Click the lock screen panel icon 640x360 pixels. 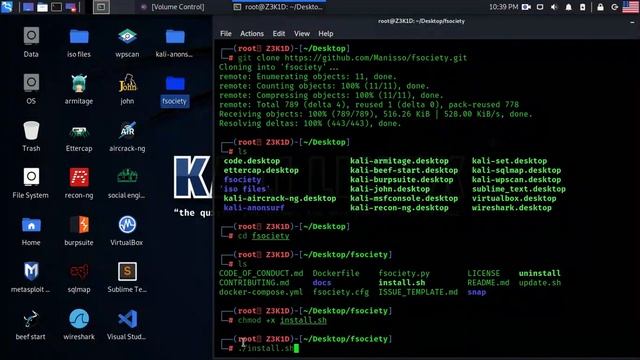[x=600, y=7]
